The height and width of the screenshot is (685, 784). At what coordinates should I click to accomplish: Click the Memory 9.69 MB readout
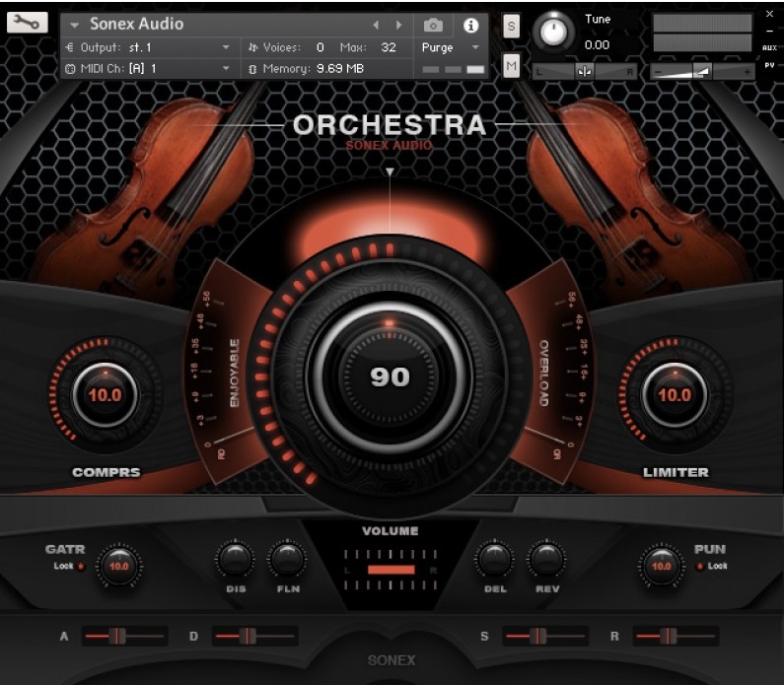pos(314,68)
